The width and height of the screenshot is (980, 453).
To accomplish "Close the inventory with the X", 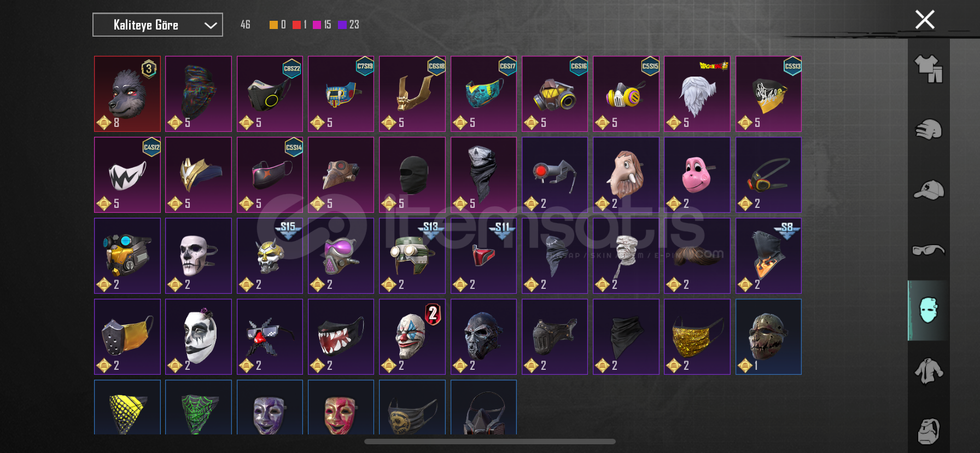I will click(925, 20).
